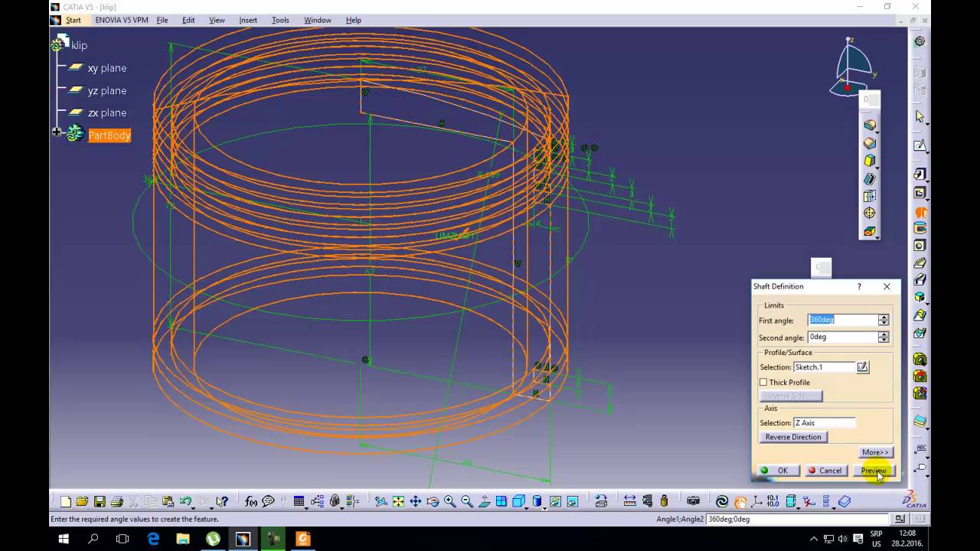The image size is (980, 551).
Task: Click the Save icon in bottom toolbar
Action: coord(100,502)
